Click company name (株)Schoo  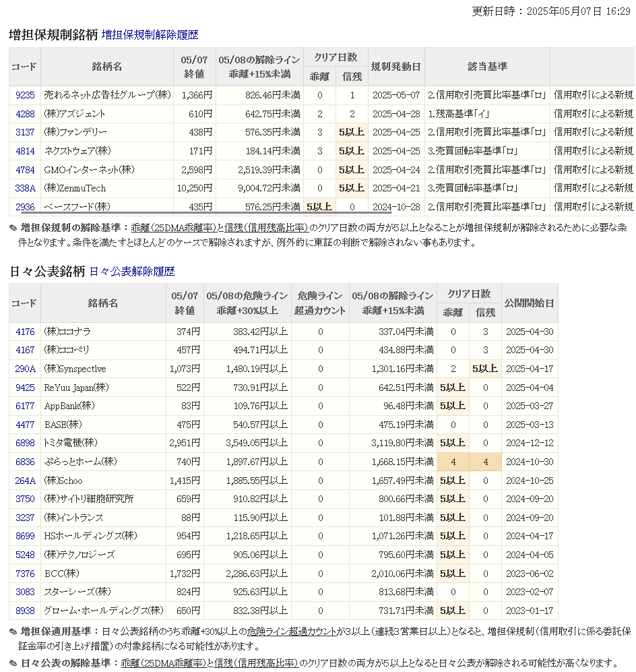pyautogui.click(x=63, y=481)
